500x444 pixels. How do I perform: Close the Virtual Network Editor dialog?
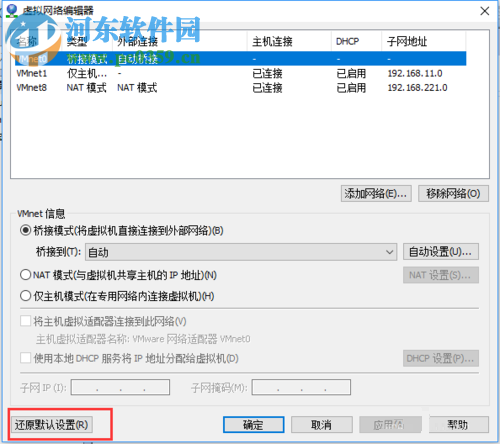[485, 11]
